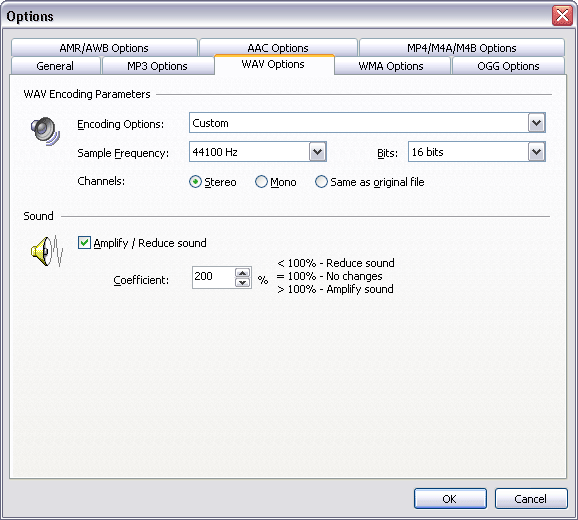This screenshot has height=520, width=578.
Task: Open the Bits dropdown arrow
Action: coord(536,152)
